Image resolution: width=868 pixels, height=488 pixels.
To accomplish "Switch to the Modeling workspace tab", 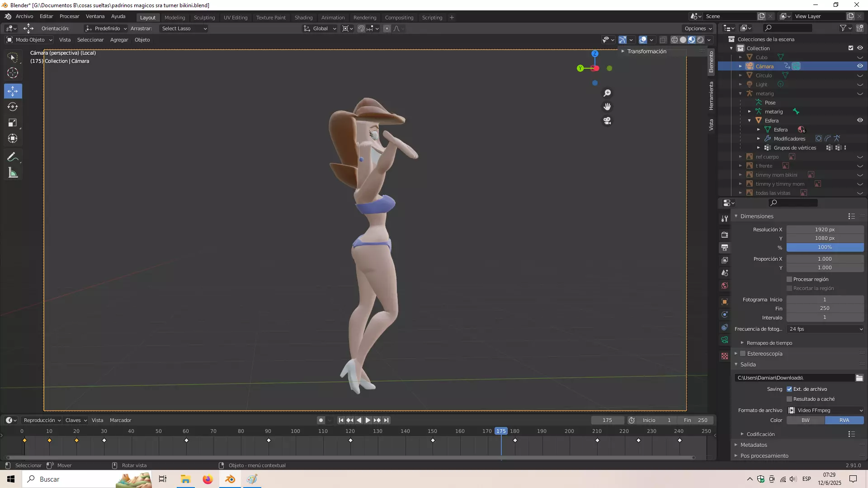I will (175, 18).
